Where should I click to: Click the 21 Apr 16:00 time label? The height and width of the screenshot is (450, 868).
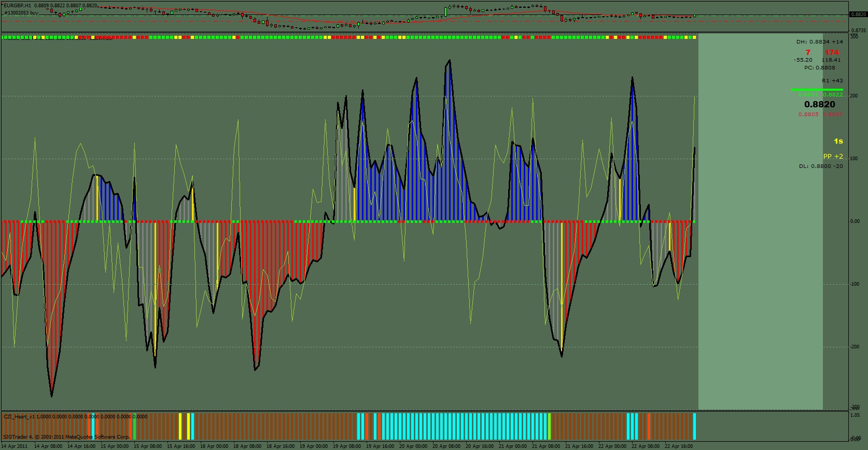(x=580, y=446)
